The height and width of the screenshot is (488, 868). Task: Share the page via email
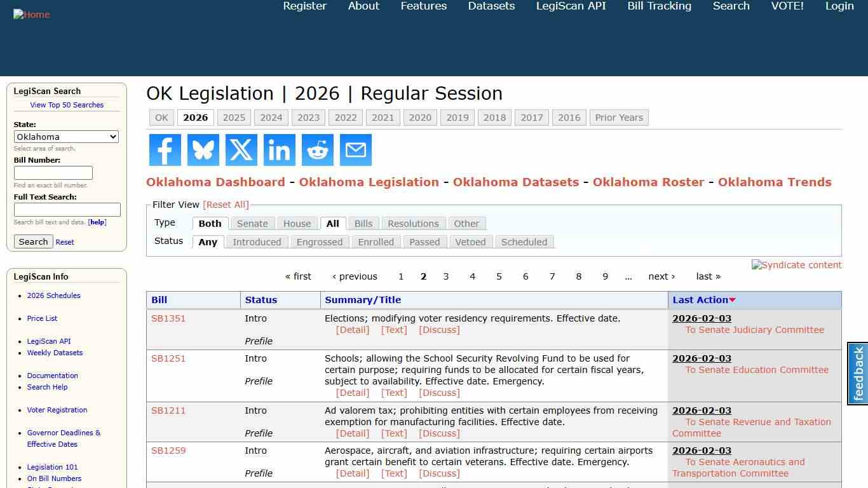(x=355, y=150)
